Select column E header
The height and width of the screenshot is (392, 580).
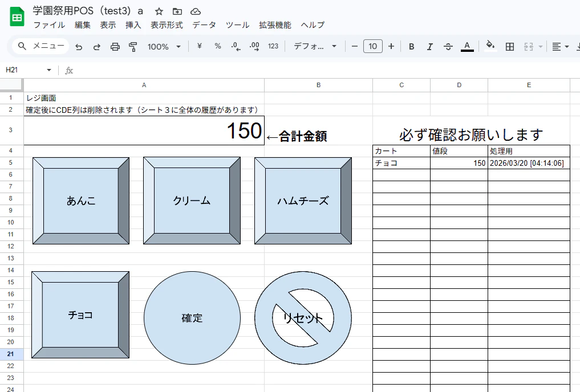(x=529, y=85)
